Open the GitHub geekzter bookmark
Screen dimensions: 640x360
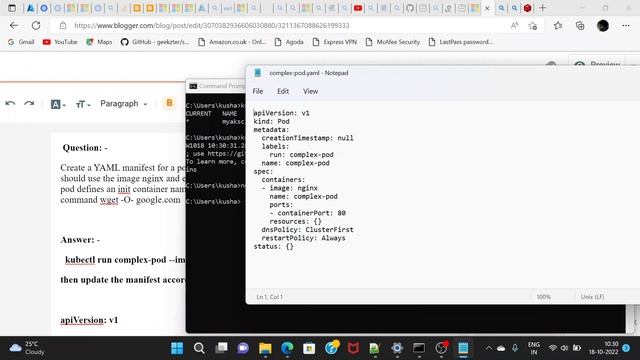[155, 42]
